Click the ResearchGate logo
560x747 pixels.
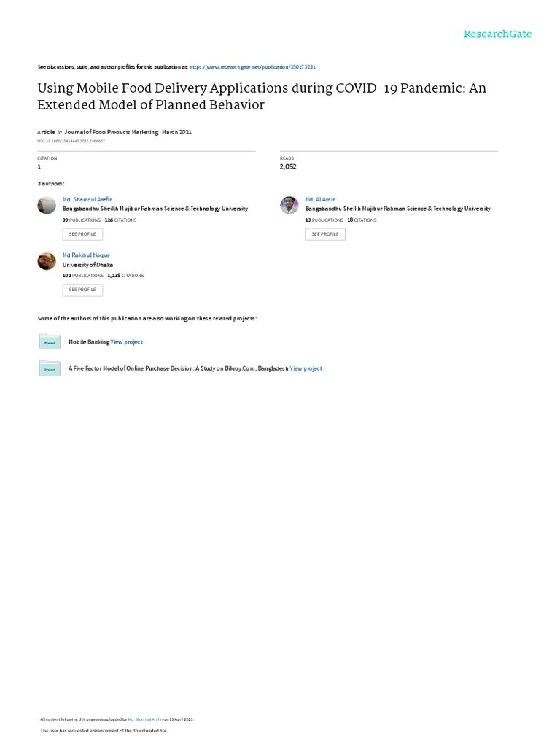click(498, 34)
